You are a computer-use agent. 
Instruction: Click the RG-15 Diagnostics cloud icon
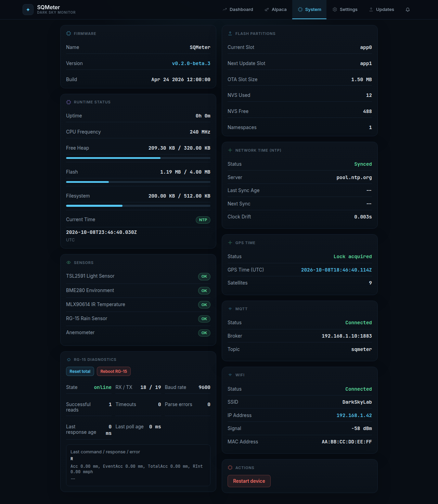[x=68, y=360]
